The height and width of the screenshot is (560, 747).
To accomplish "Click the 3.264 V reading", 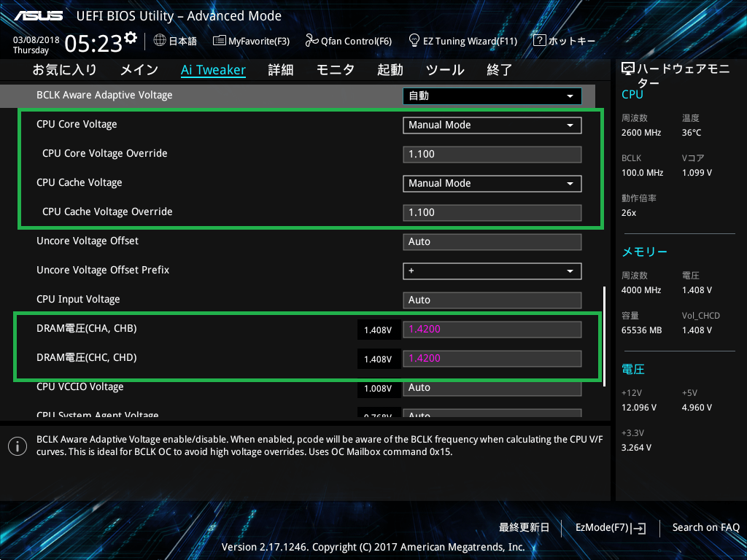I will [x=636, y=448].
